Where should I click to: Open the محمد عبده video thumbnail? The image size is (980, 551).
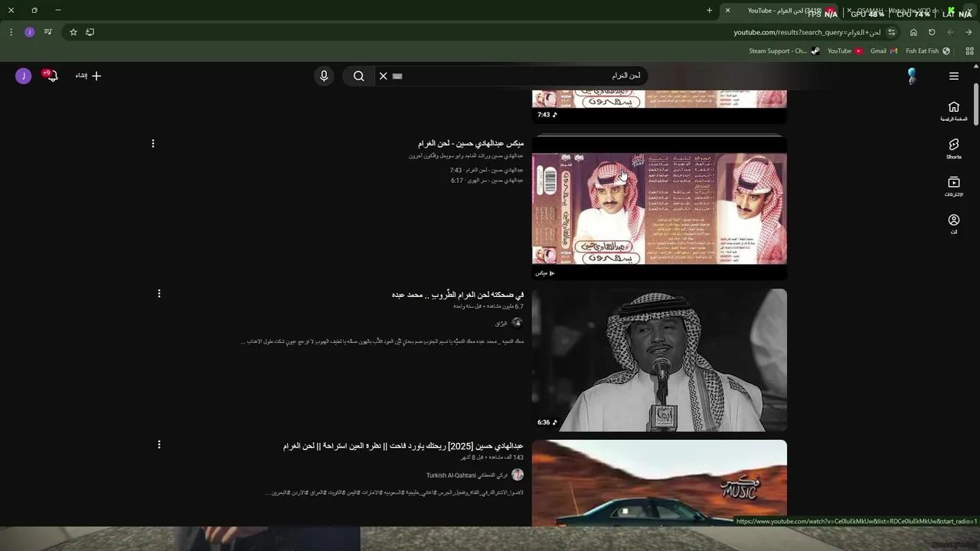coord(659,360)
